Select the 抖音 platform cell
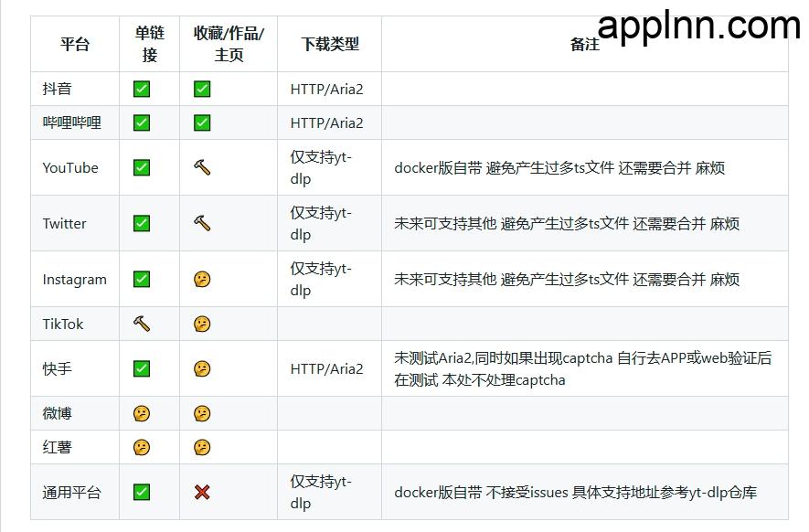 click(75, 89)
